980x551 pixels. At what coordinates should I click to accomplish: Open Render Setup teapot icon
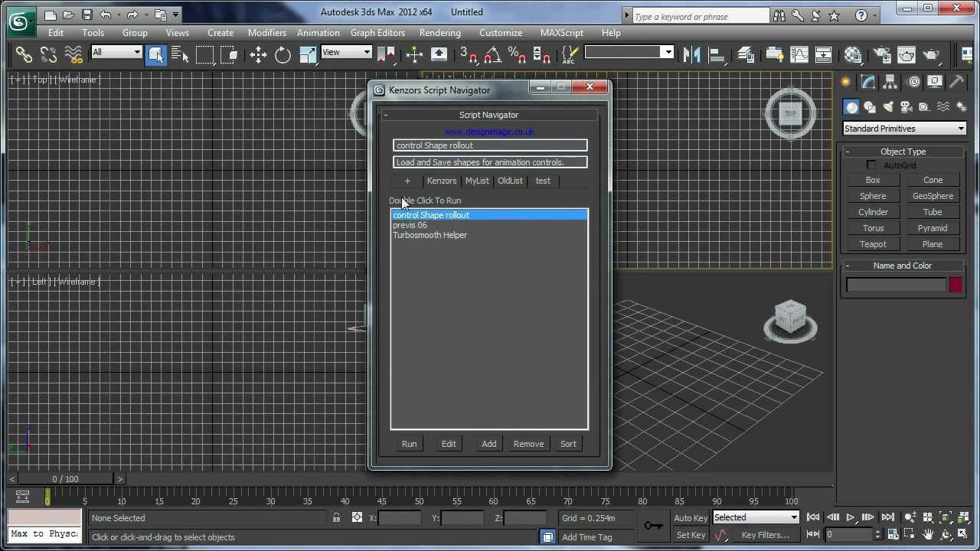coord(882,54)
